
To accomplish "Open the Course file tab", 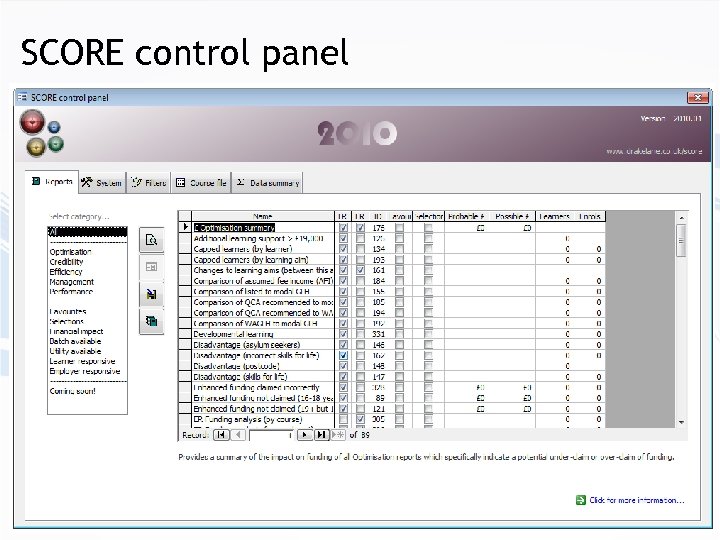I will point(201,183).
